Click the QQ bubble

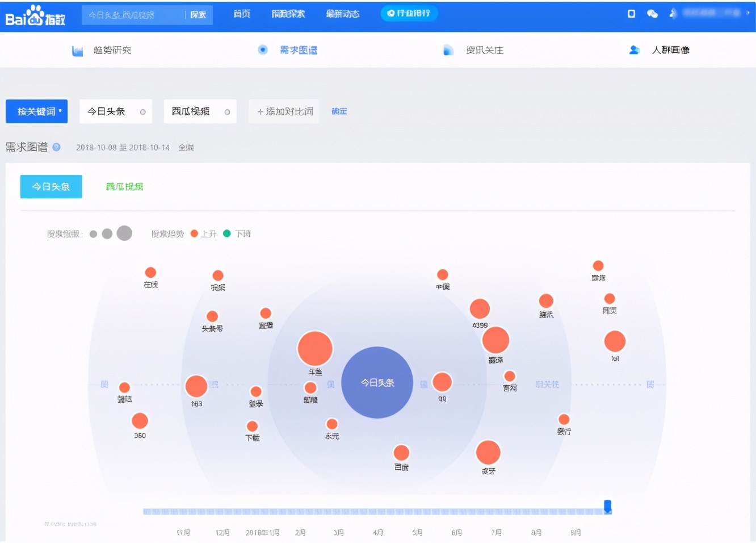point(442,382)
